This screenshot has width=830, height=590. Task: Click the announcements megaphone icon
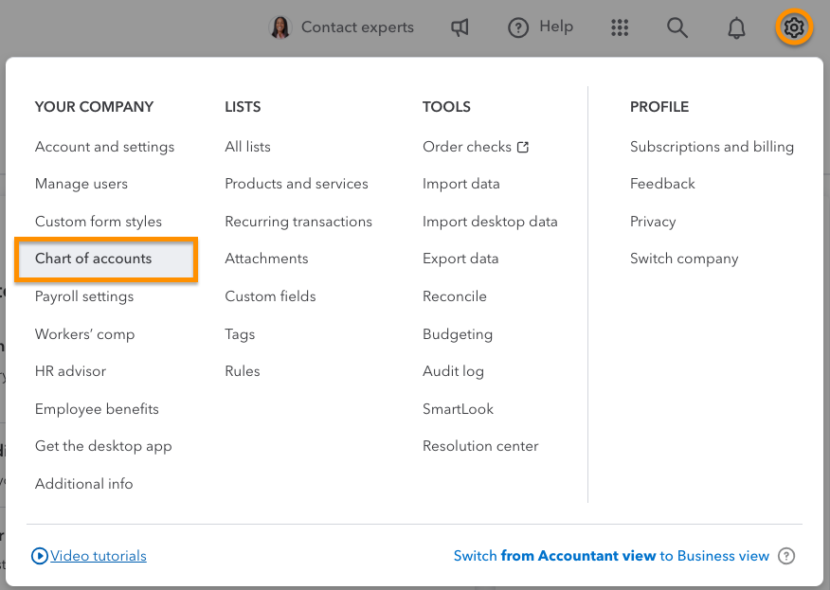click(x=459, y=27)
